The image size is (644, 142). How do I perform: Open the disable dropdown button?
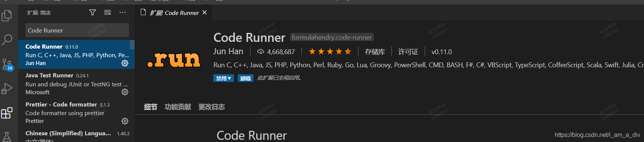[x=224, y=78]
